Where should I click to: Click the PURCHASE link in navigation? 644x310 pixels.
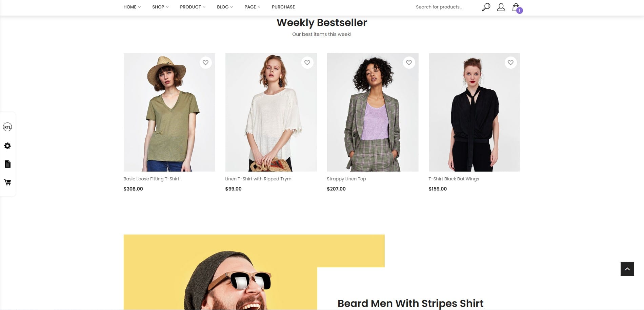pos(283,7)
